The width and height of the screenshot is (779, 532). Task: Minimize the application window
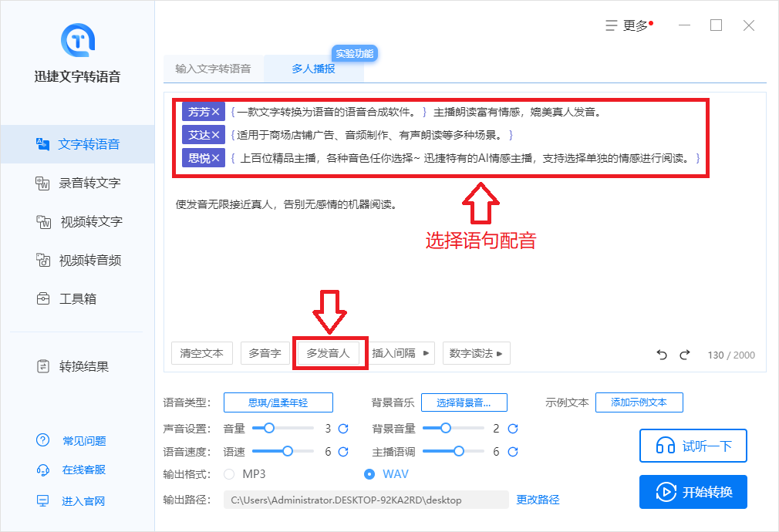[685, 25]
